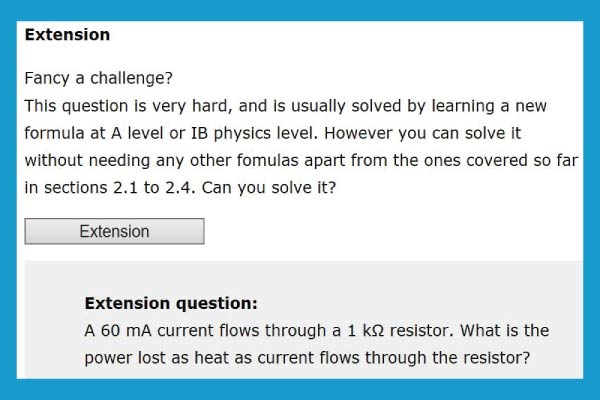Click the text 'This question is very hard'
The width and height of the screenshot is (600, 400).
[128, 106]
